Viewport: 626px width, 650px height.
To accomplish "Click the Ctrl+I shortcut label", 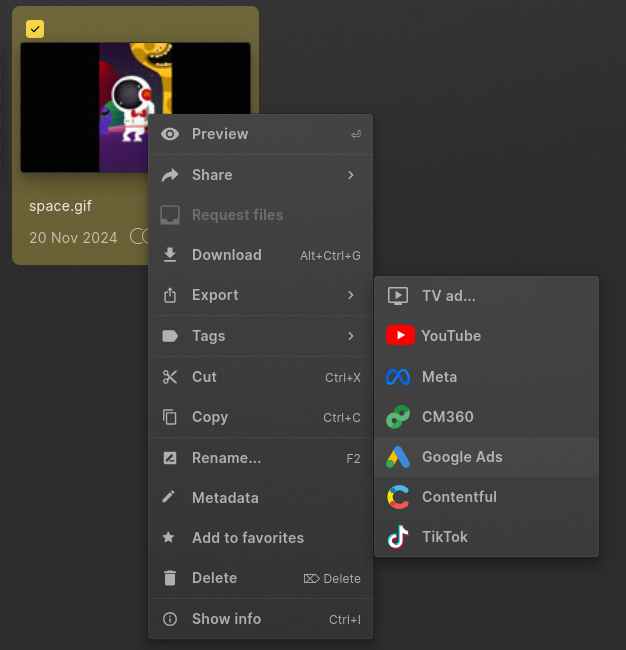I will (345, 620).
